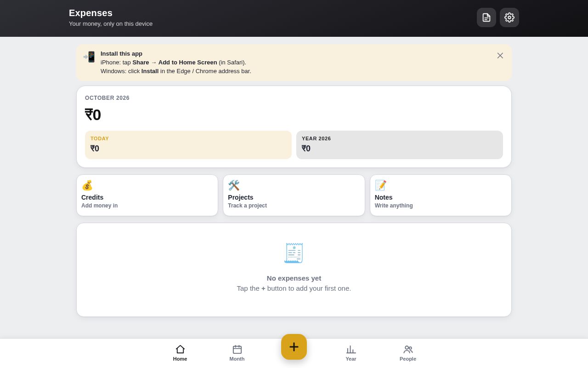Viewport: 588px width, 368px height.
Task: Click the October 2026 heading
Action: [107, 98]
